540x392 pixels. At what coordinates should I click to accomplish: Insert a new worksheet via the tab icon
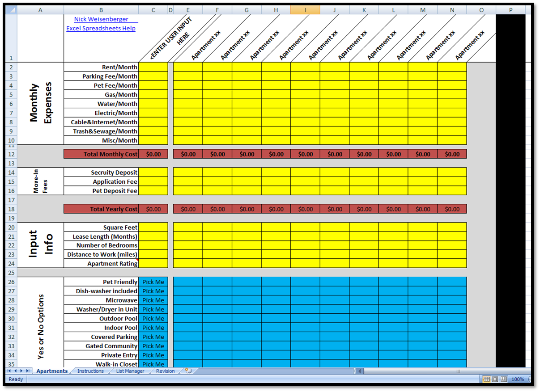[x=187, y=371]
